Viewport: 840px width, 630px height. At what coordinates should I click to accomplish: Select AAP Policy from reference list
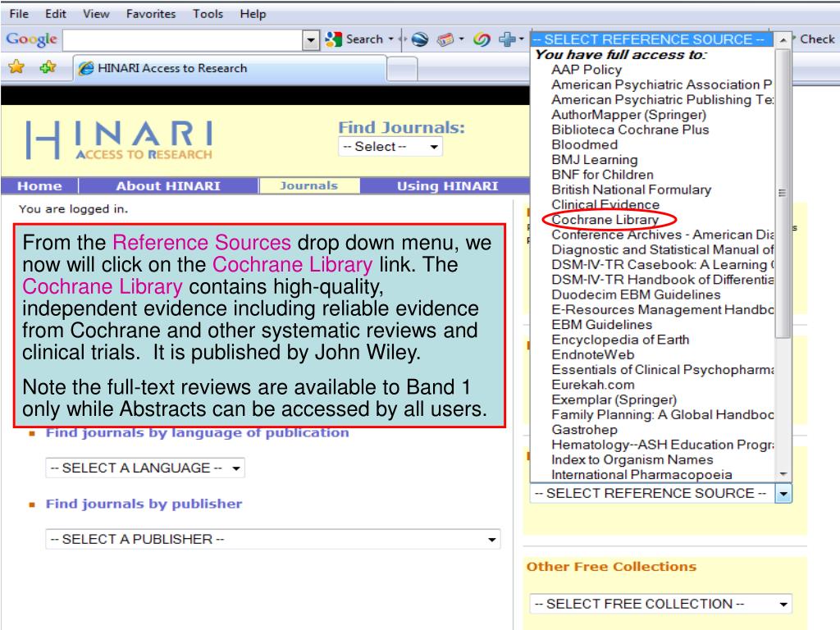pyautogui.click(x=587, y=70)
